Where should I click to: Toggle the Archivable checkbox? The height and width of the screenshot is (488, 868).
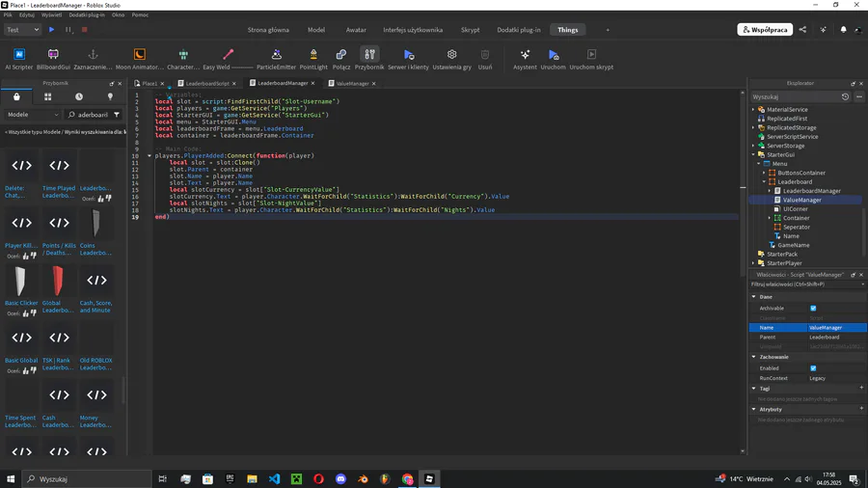coord(813,309)
